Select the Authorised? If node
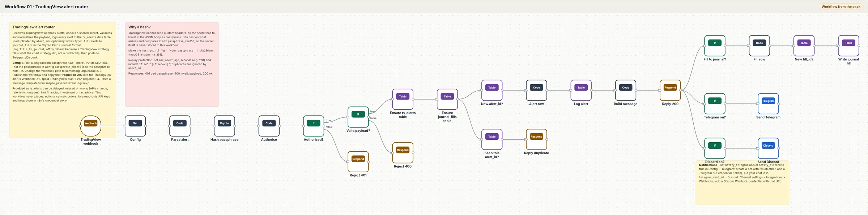The height and width of the screenshot is (215, 868). pyautogui.click(x=314, y=126)
